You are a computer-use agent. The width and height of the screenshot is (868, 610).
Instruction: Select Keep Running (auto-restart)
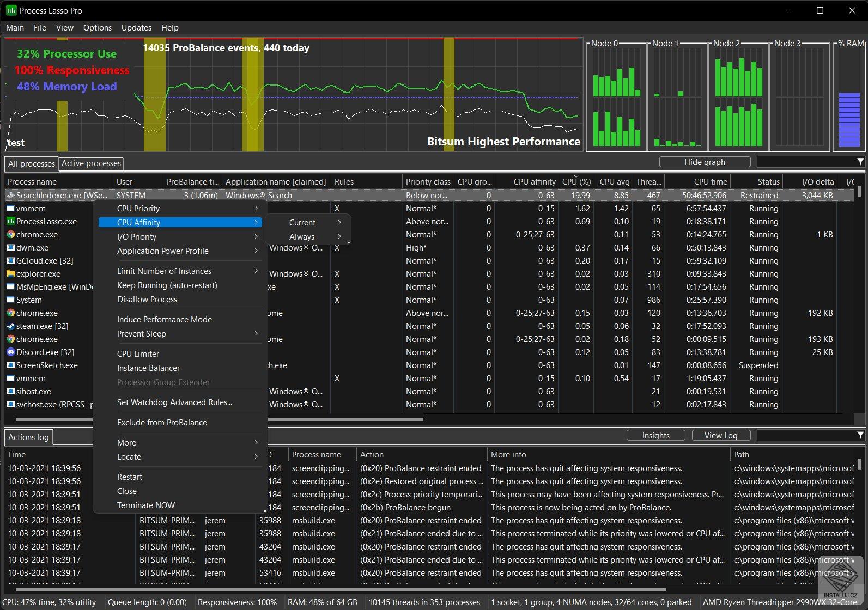[180, 285]
